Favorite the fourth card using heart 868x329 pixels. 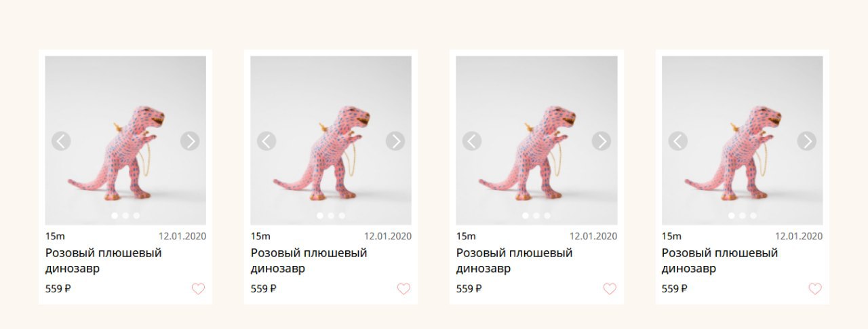815,289
